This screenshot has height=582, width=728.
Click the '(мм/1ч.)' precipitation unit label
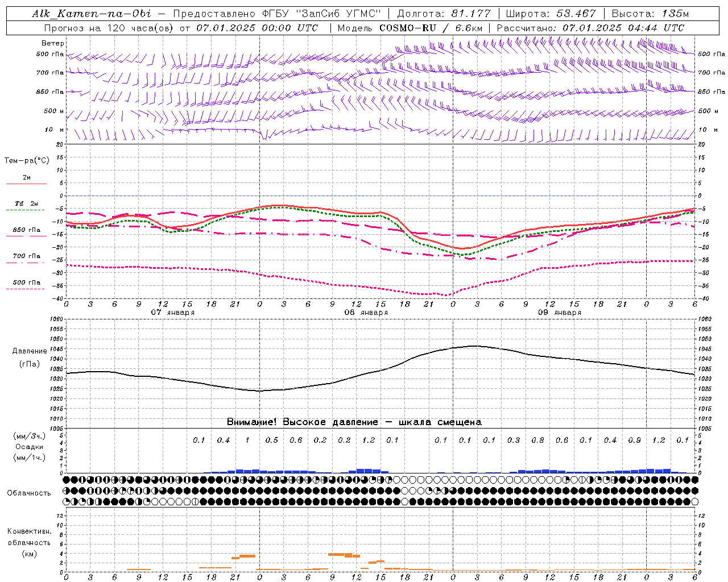[30, 458]
